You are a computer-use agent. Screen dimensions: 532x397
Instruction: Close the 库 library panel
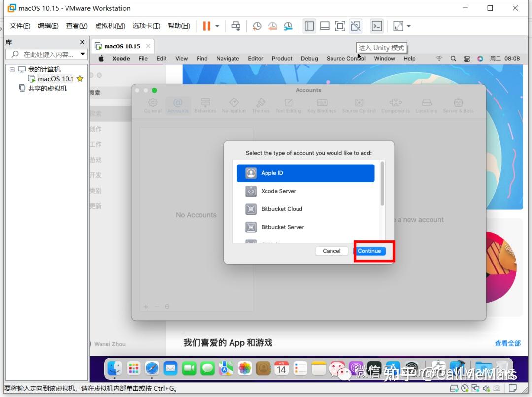click(x=82, y=42)
